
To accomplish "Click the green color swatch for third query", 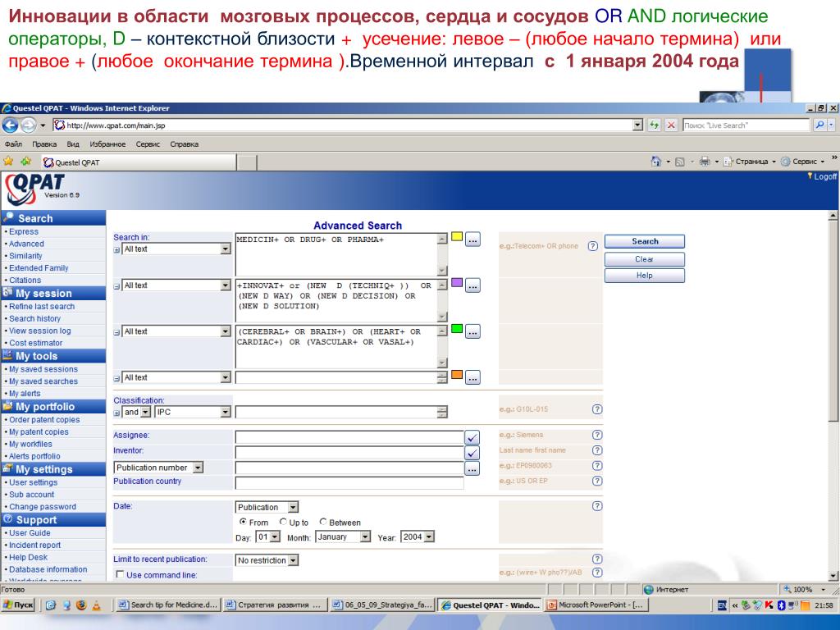I will (456, 328).
